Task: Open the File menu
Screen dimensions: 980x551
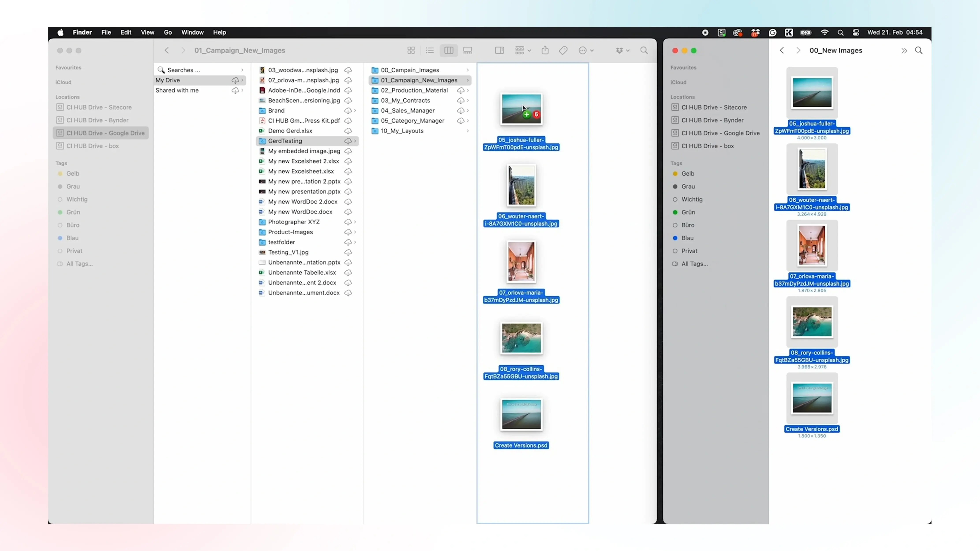Action: pos(106,32)
